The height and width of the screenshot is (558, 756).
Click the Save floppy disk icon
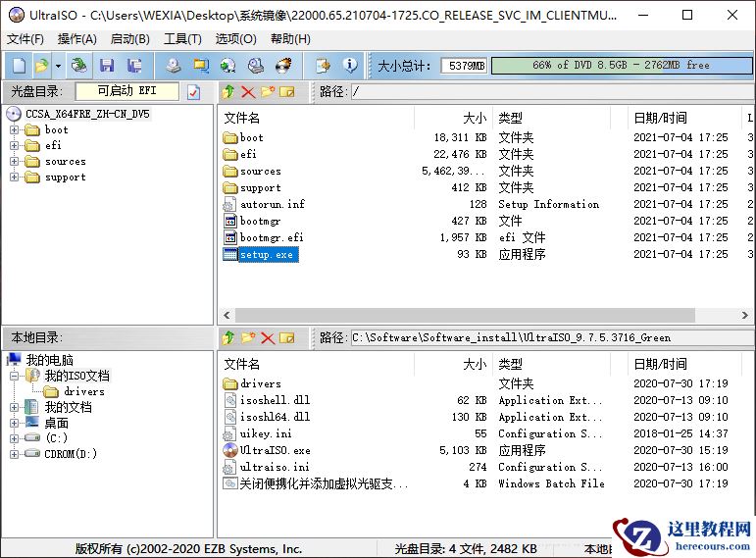click(x=107, y=65)
